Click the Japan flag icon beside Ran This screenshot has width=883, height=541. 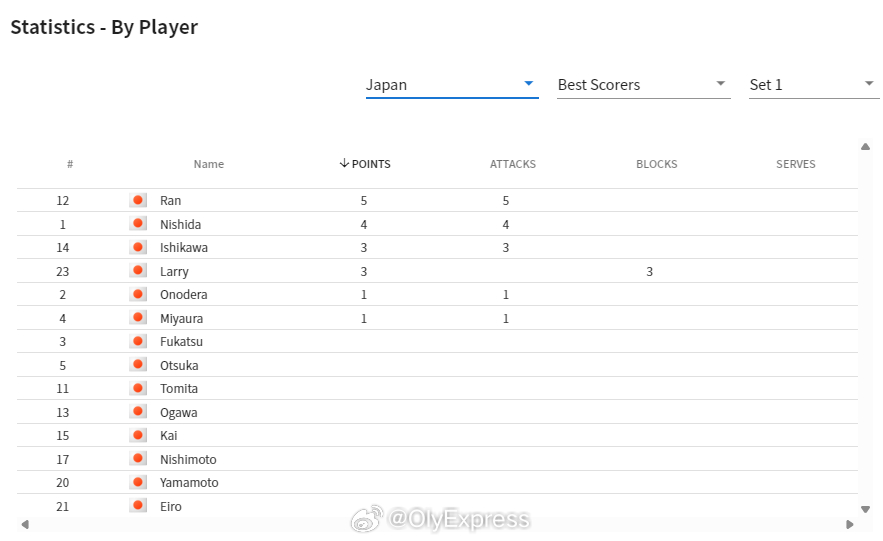(x=138, y=200)
